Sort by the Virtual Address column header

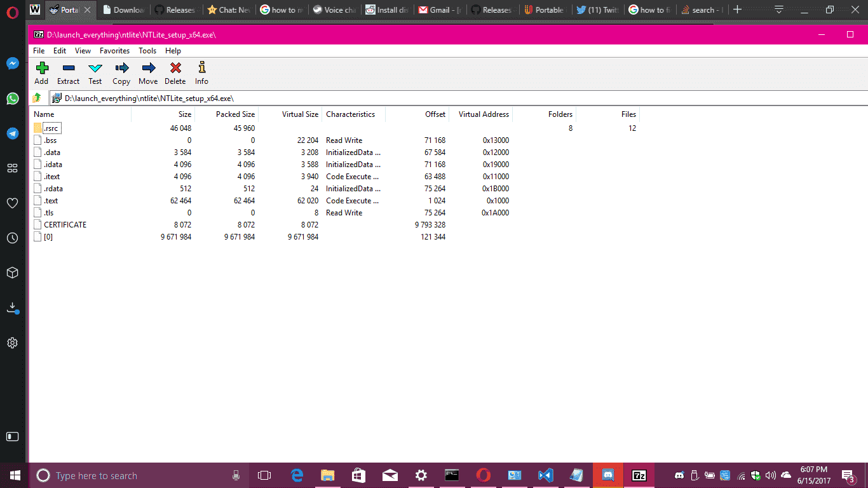480,114
